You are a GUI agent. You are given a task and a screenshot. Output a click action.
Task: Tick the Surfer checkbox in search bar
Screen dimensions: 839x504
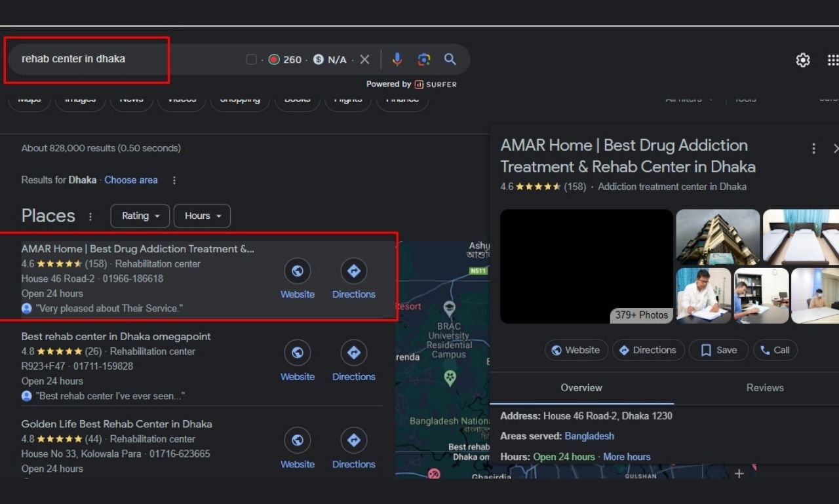251,60
